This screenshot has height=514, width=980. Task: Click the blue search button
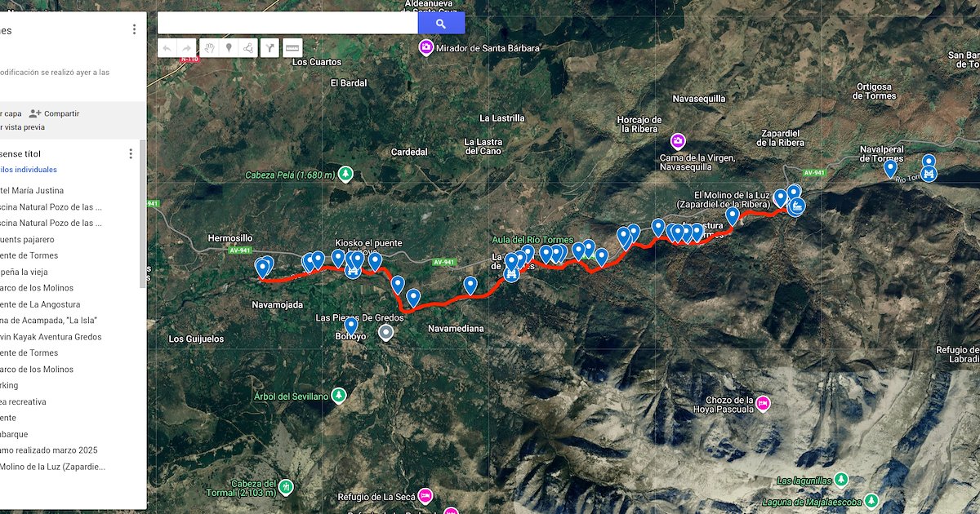(441, 24)
